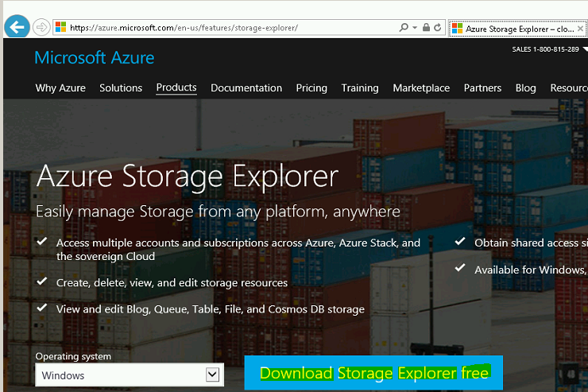This screenshot has width=588, height=392.
Task: Close the Azure Storage Explorer browser tab
Action: click(x=580, y=29)
